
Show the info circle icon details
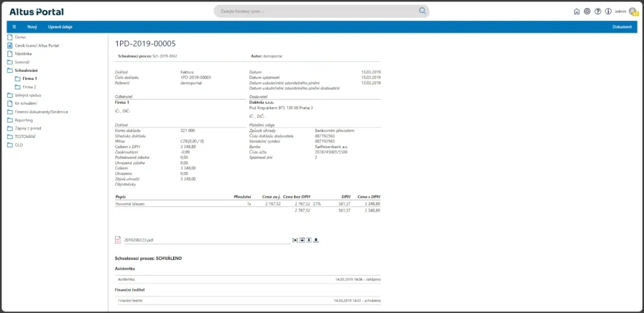pos(608,11)
